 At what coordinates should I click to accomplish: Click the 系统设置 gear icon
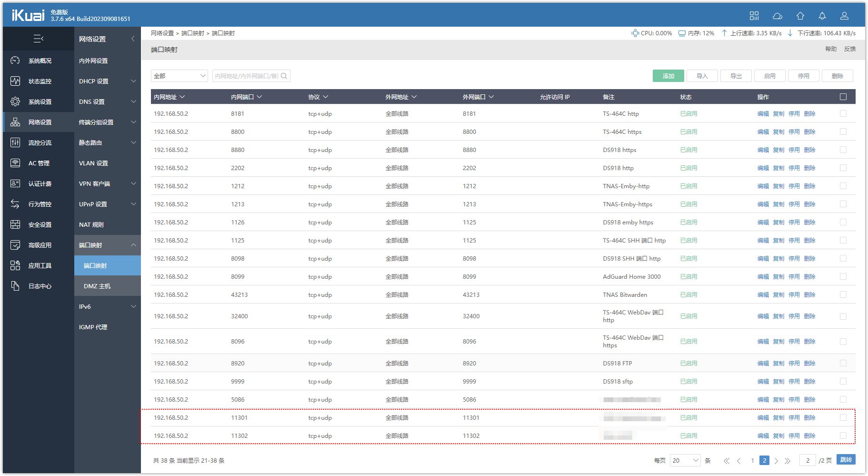click(x=15, y=101)
